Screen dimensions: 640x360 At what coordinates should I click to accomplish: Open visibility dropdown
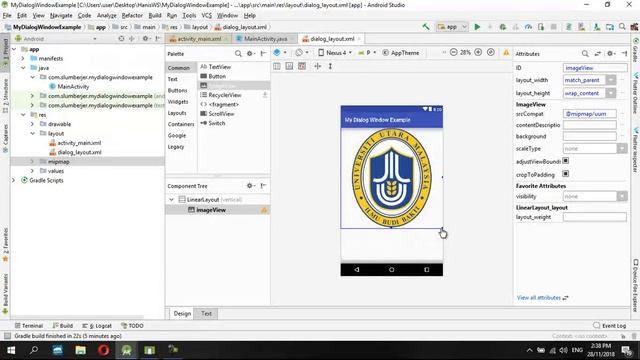(x=622, y=196)
